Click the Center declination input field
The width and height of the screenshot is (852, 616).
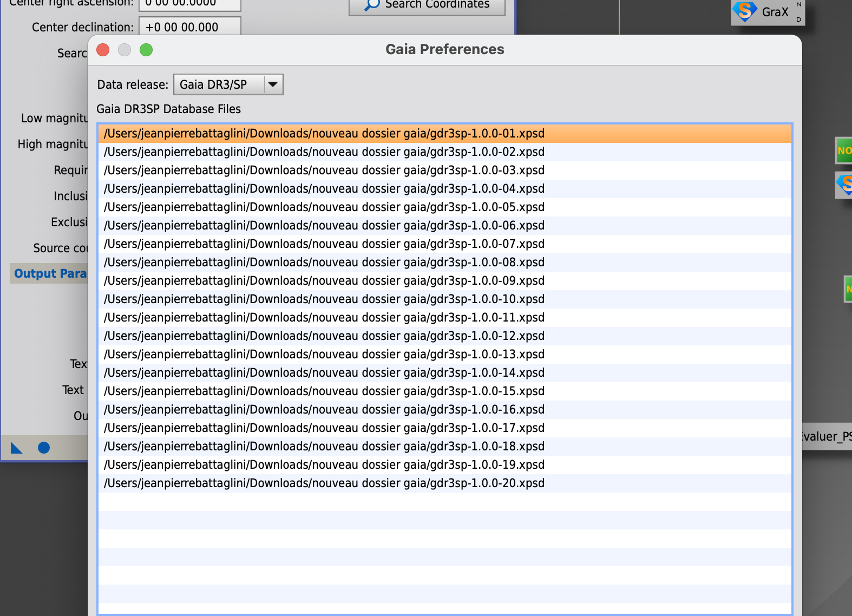click(x=190, y=27)
